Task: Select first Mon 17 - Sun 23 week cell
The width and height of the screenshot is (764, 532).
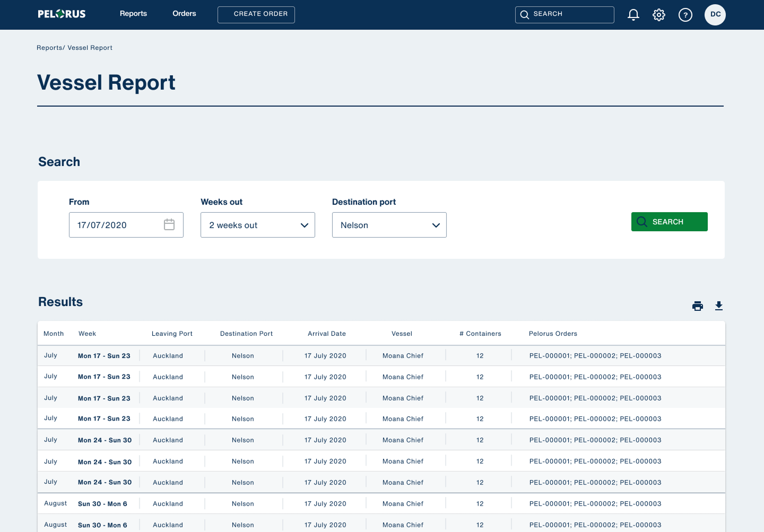Action: [x=104, y=356]
